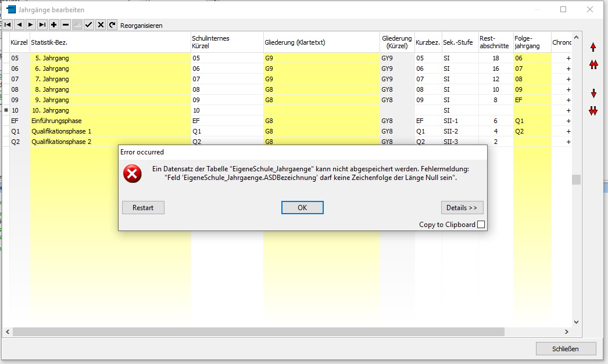Select empty Gliederung cell for 10. Jahrgang
The image size is (608, 364).
(321, 110)
